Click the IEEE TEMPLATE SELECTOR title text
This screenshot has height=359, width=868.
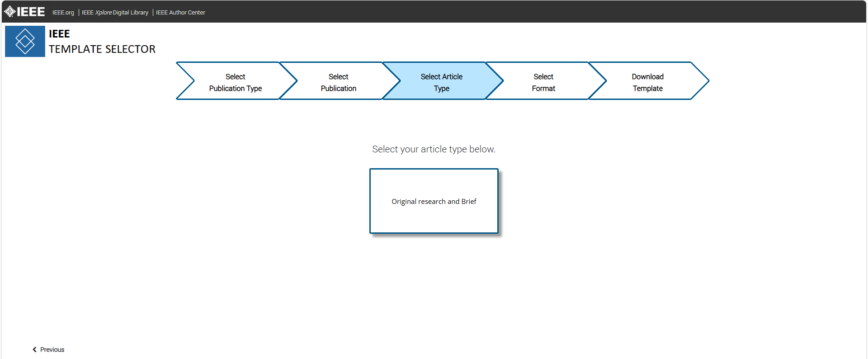(x=102, y=42)
